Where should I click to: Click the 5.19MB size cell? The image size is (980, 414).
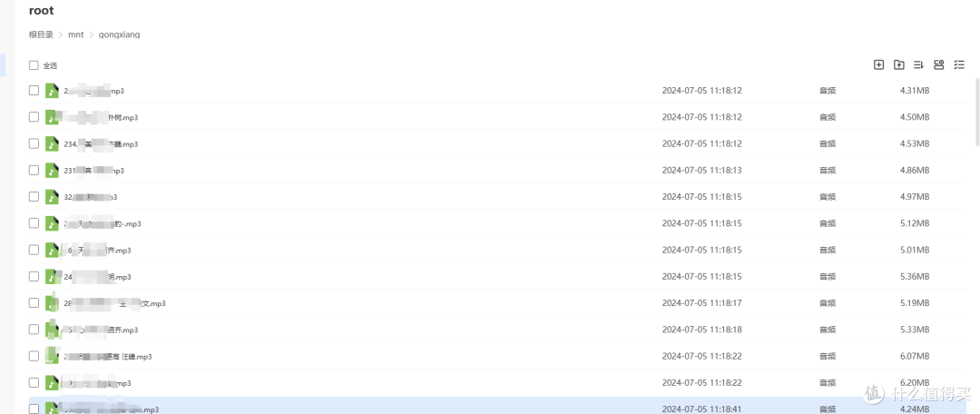[915, 302]
